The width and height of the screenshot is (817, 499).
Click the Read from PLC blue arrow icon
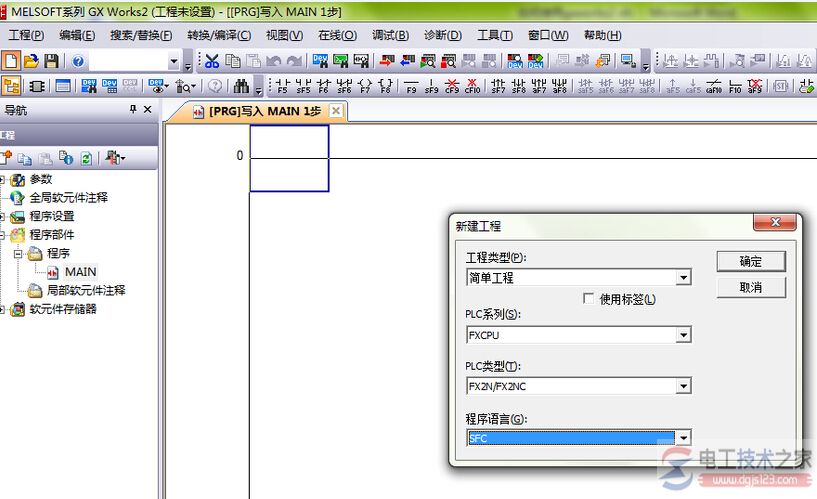(x=407, y=61)
